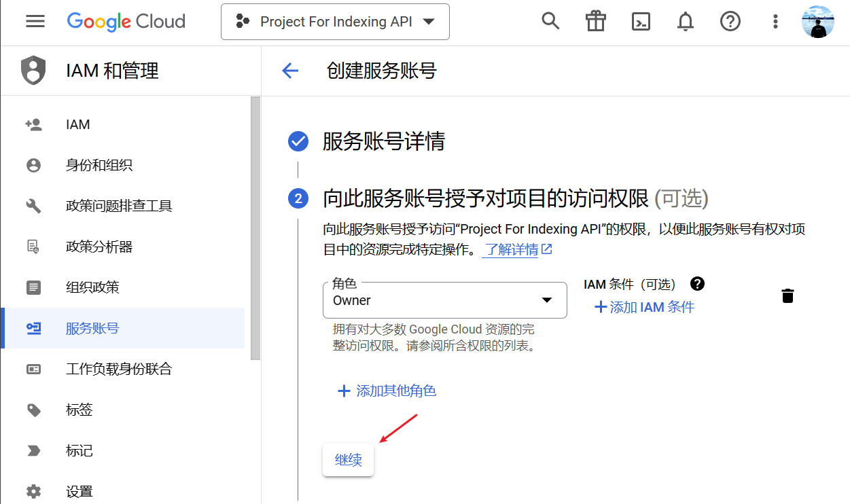Select 服务账号 in the sidebar
This screenshot has width=850, height=504.
[x=92, y=328]
